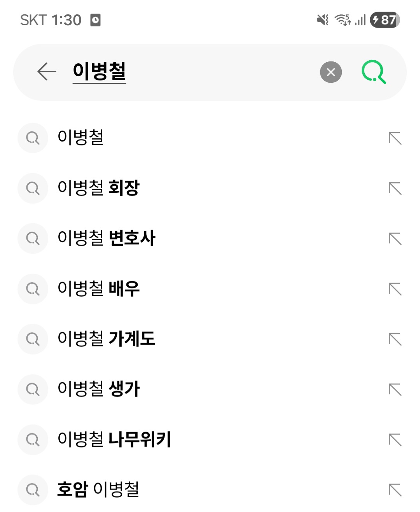Tap the arrow icon beside 이병철 나무위키
The image size is (420, 512).
pyautogui.click(x=395, y=440)
